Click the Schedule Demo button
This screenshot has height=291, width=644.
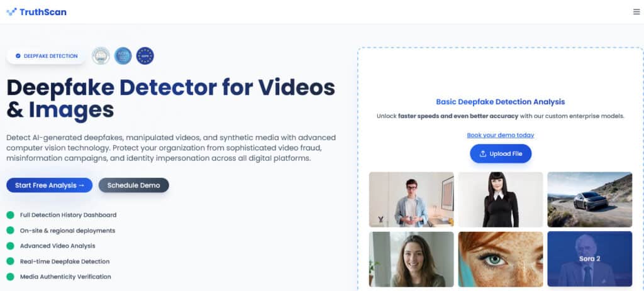click(x=133, y=185)
